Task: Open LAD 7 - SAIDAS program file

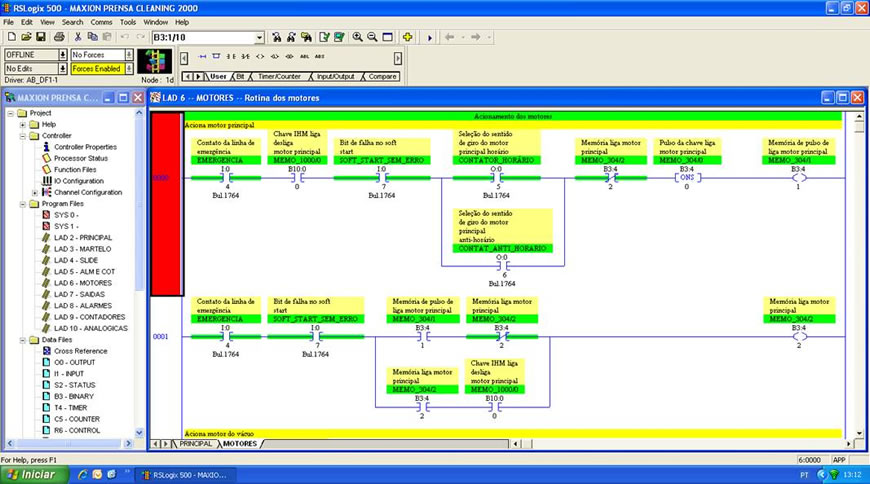Action: [x=79, y=294]
